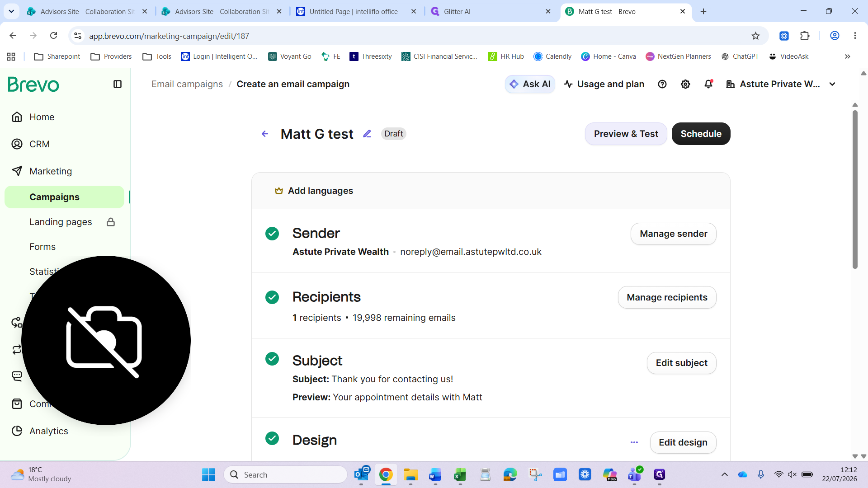
Task: Collapse the Brevo sidebar panel icon
Action: (x=118, y=84)
